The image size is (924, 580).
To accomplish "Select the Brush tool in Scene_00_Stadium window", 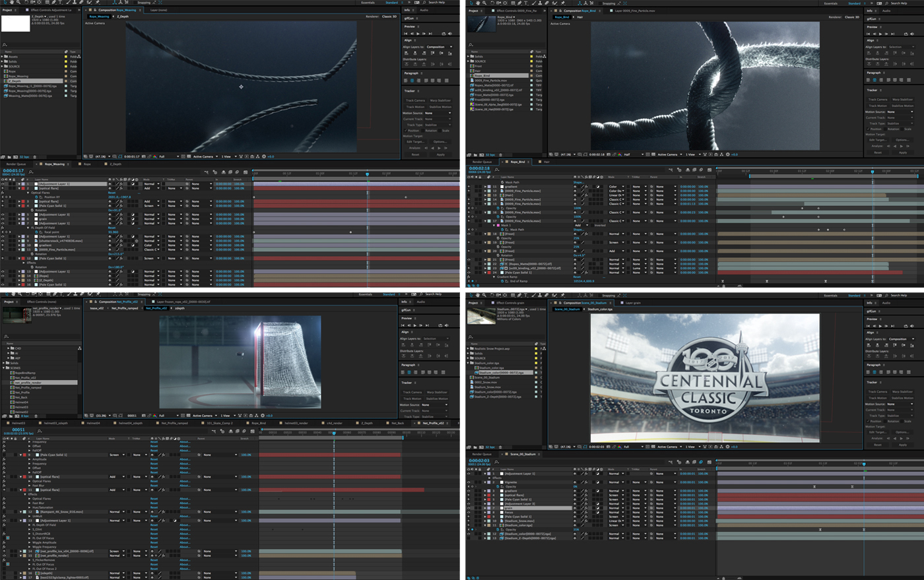I will [533, 295].
